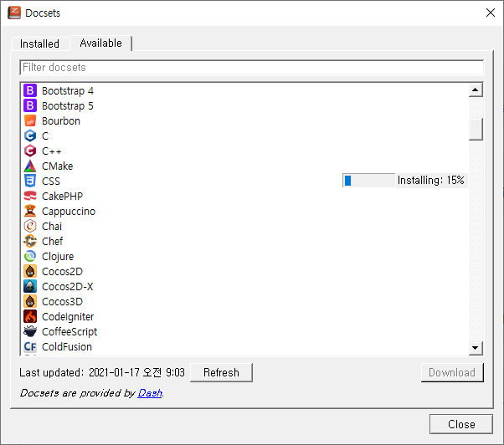Click the Chai docset icon

click(x=30, y=226)
